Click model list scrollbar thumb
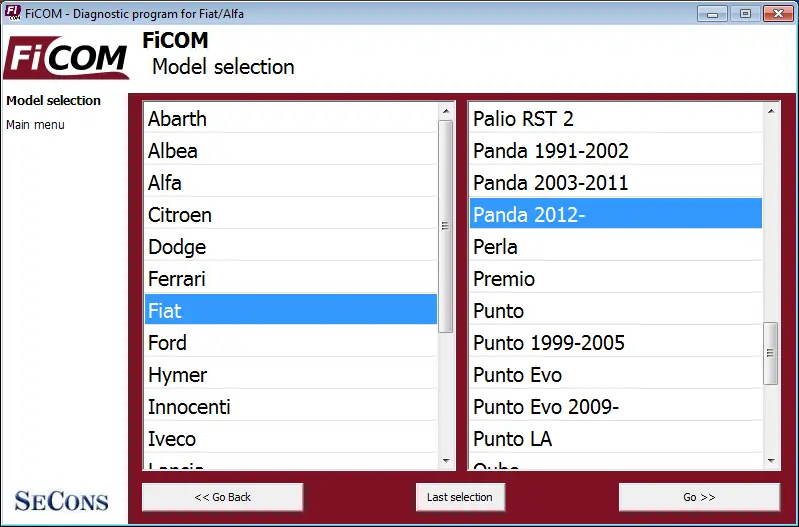Screen dimensions: 799x527 point(771,353)
